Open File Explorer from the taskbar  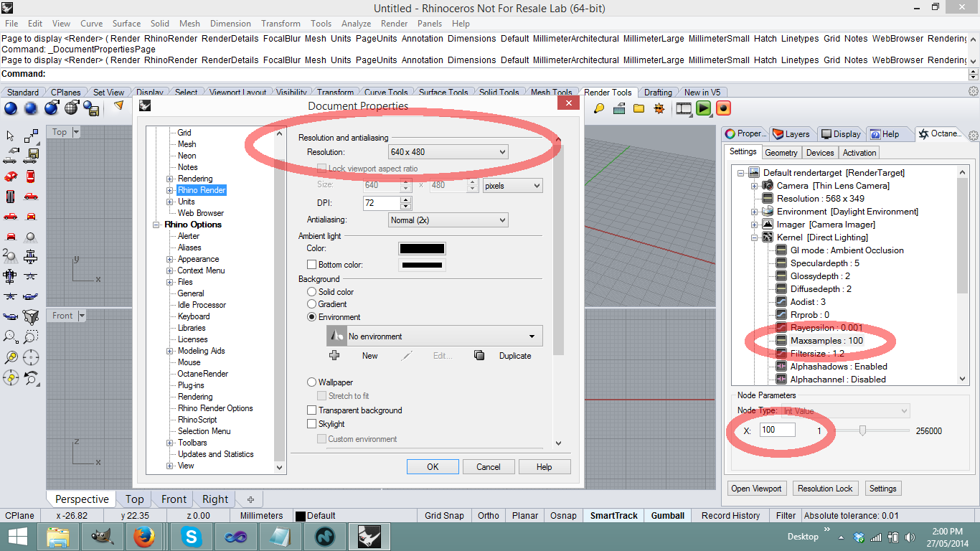[57, 537]
